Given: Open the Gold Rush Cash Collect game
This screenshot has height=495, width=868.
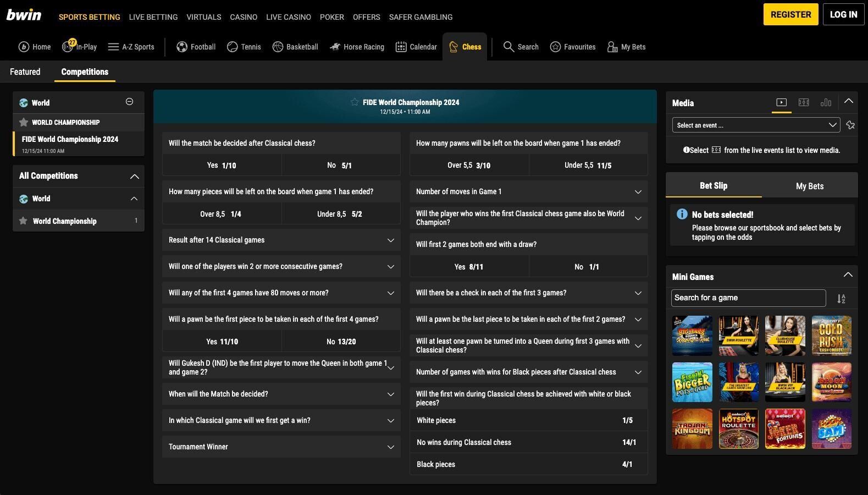Looking at the screenshot, I should 831,335.
